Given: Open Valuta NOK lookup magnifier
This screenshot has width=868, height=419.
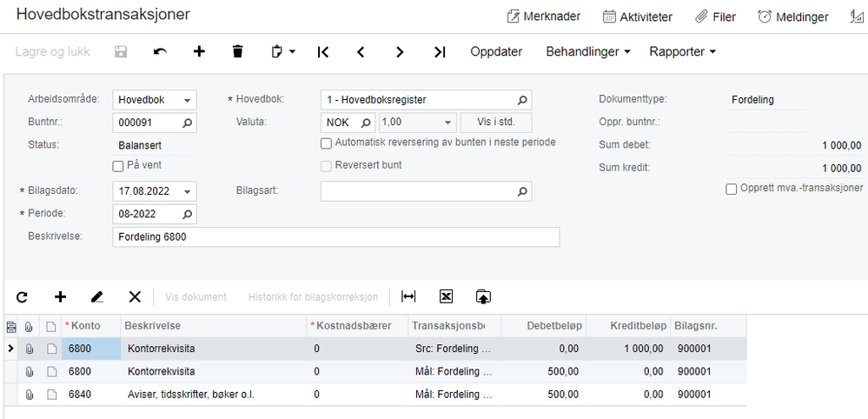Looking at the screenshot, I should pos(366,123).
